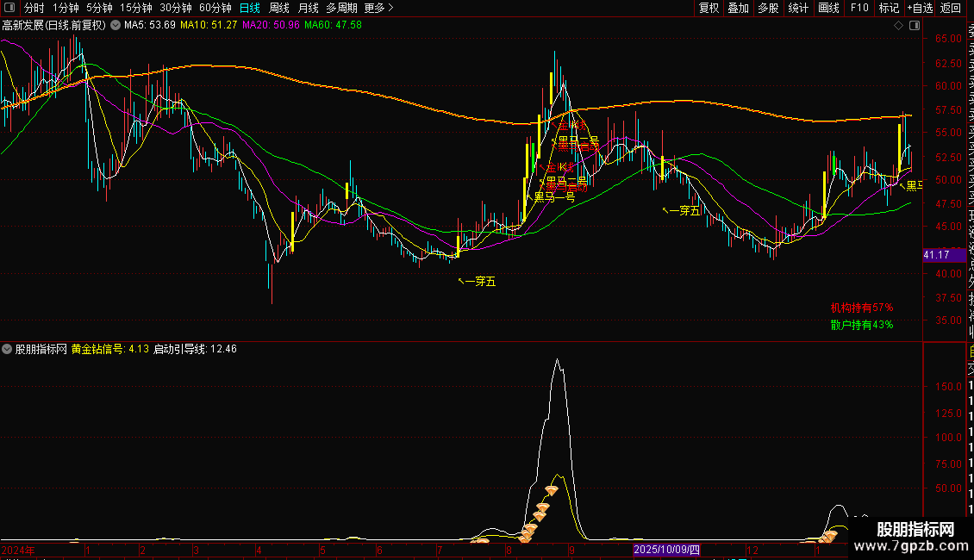Open the 画线 drawing tools
This screenshot has width=974, height=560.
[828, 9]
